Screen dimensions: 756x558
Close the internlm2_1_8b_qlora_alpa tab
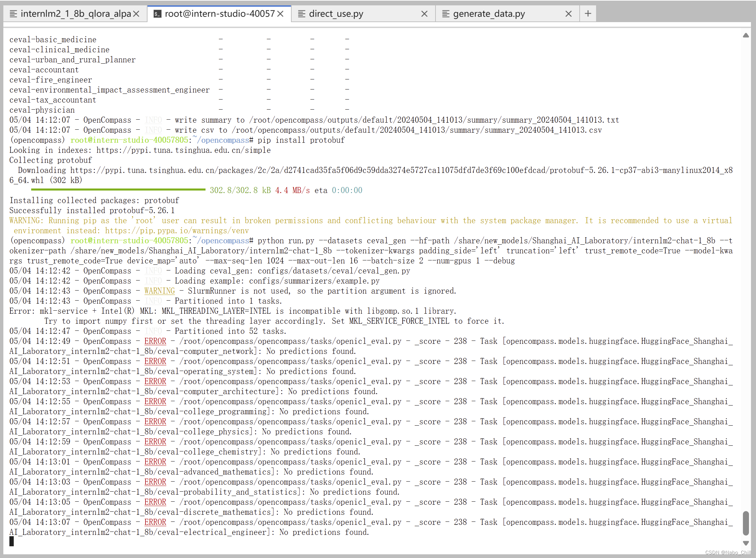[136, 14]
